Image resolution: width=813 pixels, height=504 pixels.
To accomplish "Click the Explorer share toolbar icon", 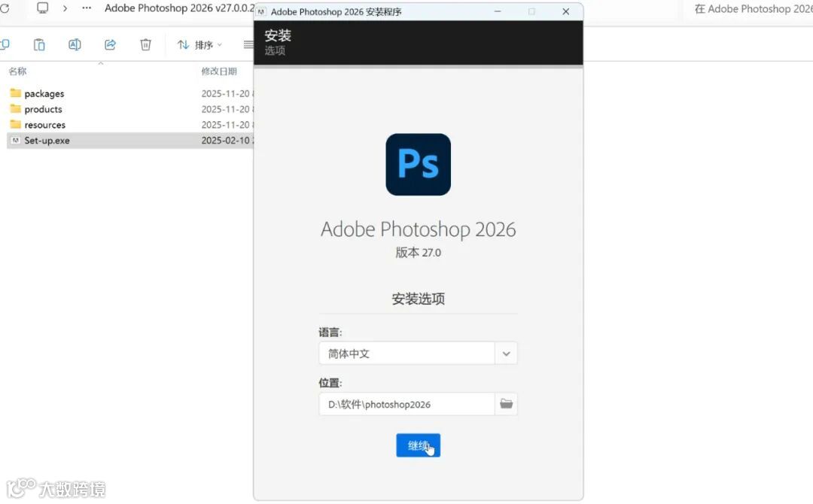I will (x=110, y=44).
